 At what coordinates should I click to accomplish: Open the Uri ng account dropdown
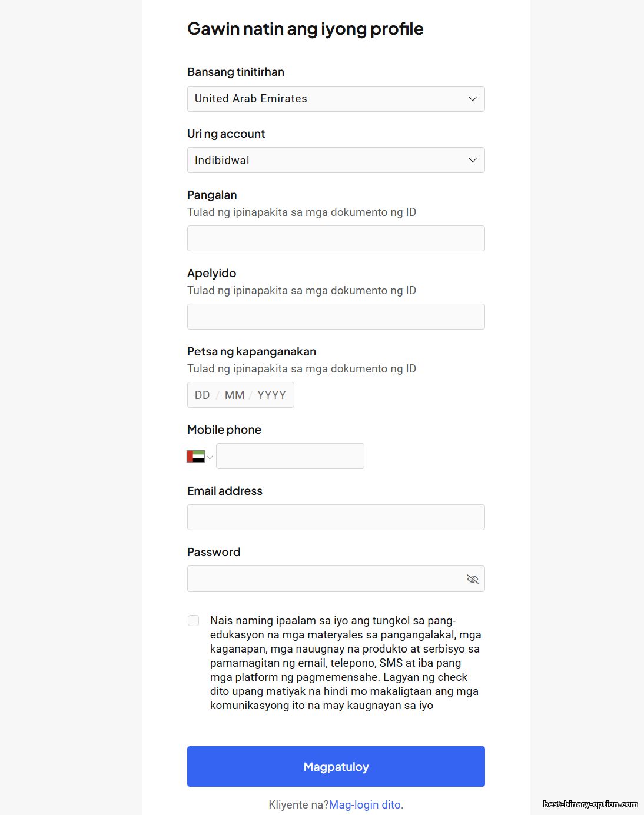[x=336, y=160]
